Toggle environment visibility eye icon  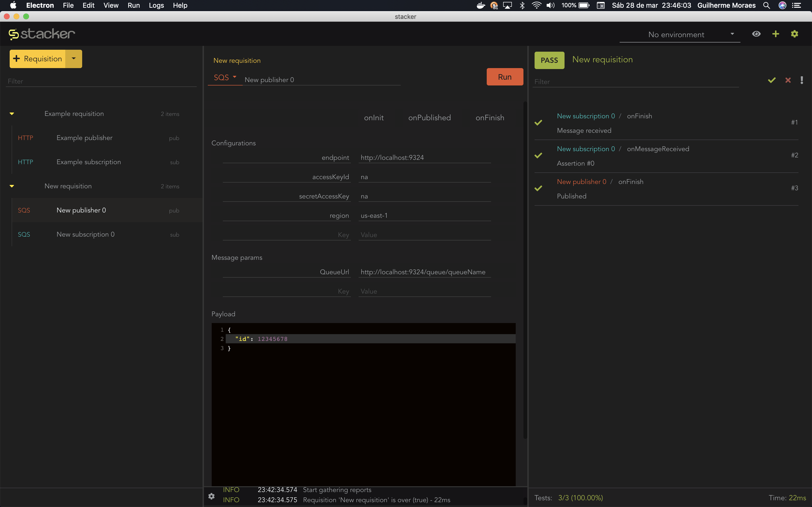(x=756, y=34)
